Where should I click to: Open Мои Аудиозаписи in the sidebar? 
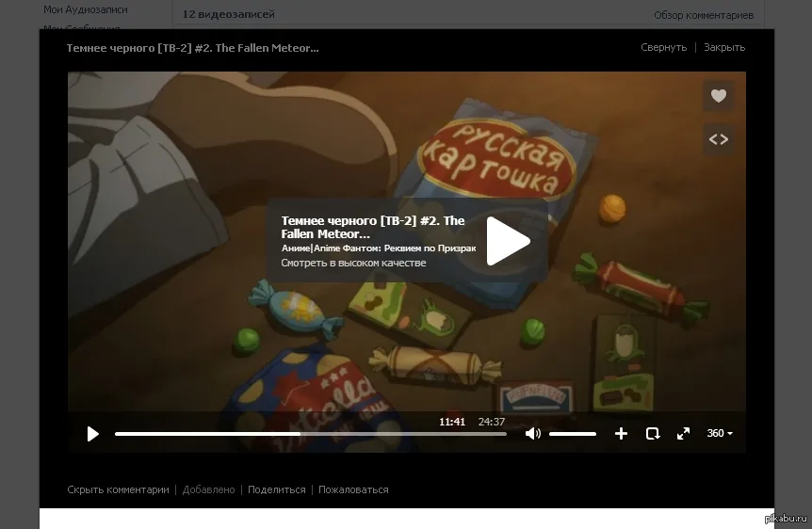point(86,9)
